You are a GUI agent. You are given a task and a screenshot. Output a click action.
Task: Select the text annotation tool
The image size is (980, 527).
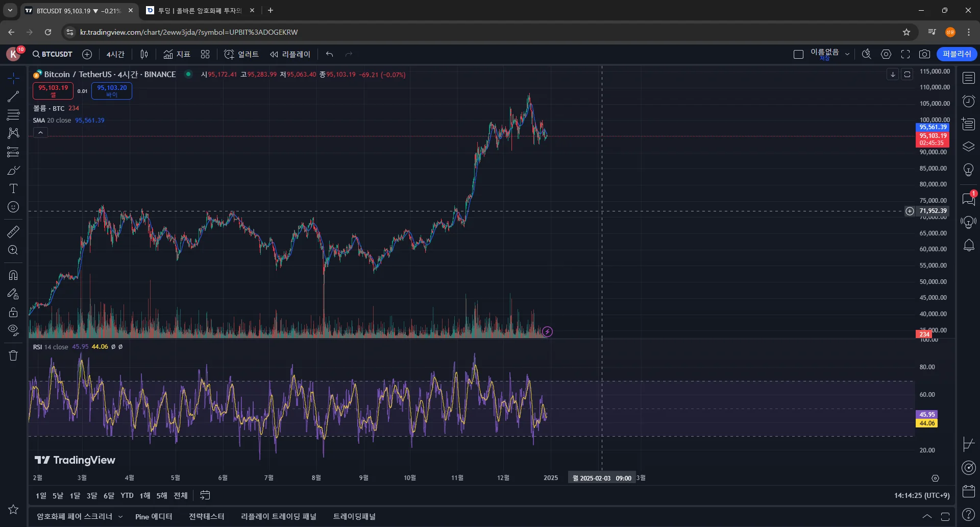coord(13,188)
